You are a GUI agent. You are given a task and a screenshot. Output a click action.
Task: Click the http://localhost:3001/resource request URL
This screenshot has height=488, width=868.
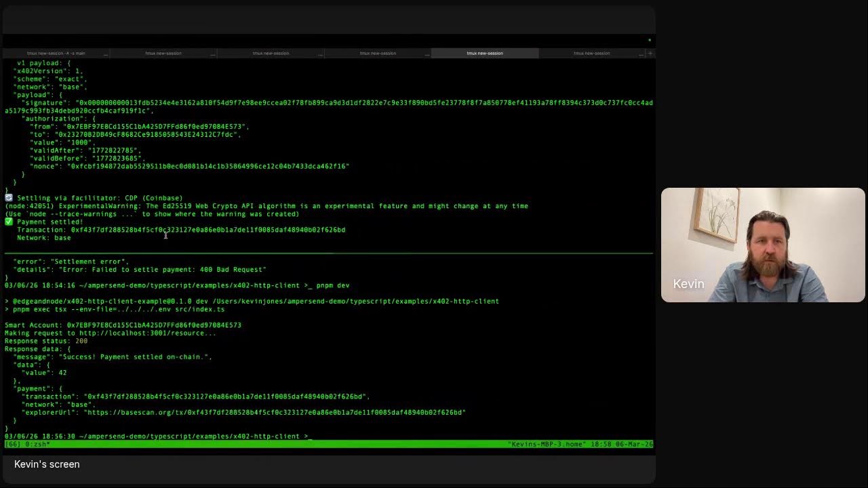click(147, 333)
